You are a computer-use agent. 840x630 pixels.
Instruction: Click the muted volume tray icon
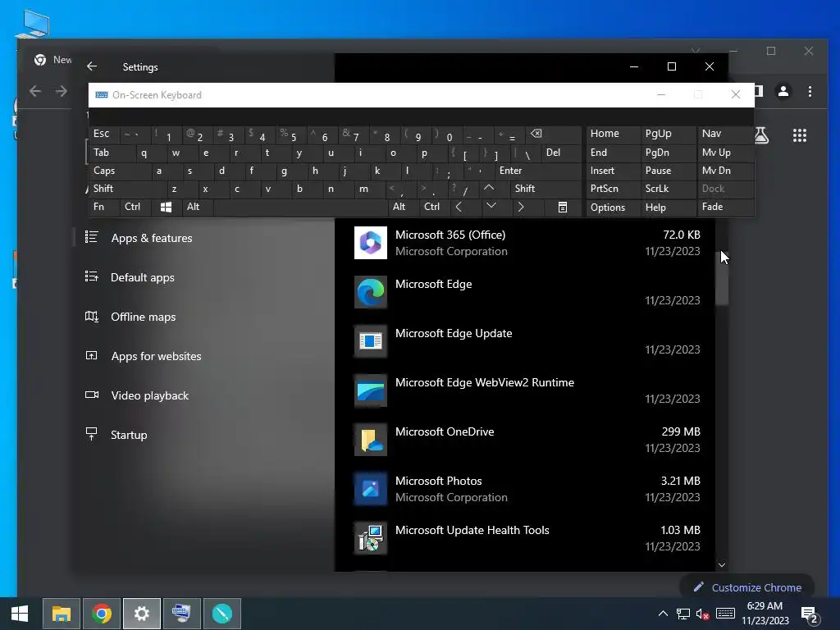pyautogui.click(x=702, y=614)
